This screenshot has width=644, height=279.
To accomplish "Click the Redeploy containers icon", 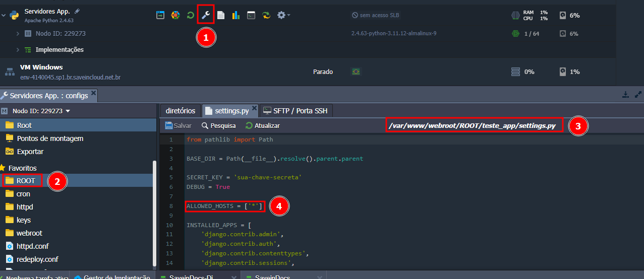I will click(x=266, y=15).
